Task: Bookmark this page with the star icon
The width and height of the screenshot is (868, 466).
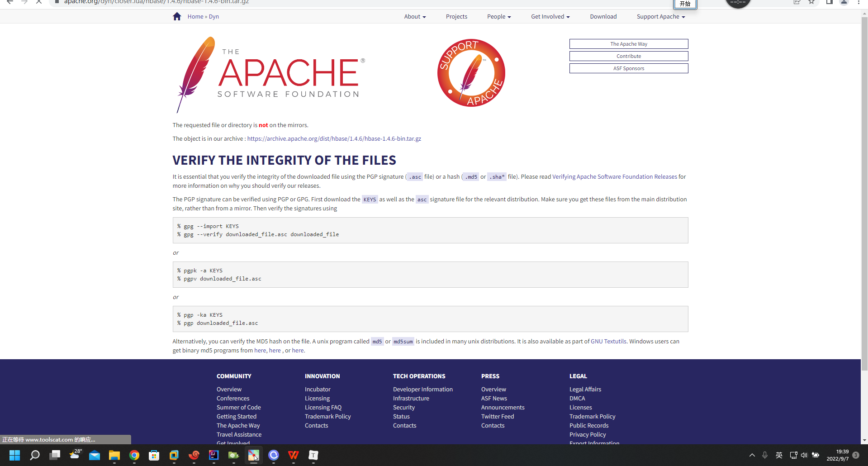Action: 811,2
